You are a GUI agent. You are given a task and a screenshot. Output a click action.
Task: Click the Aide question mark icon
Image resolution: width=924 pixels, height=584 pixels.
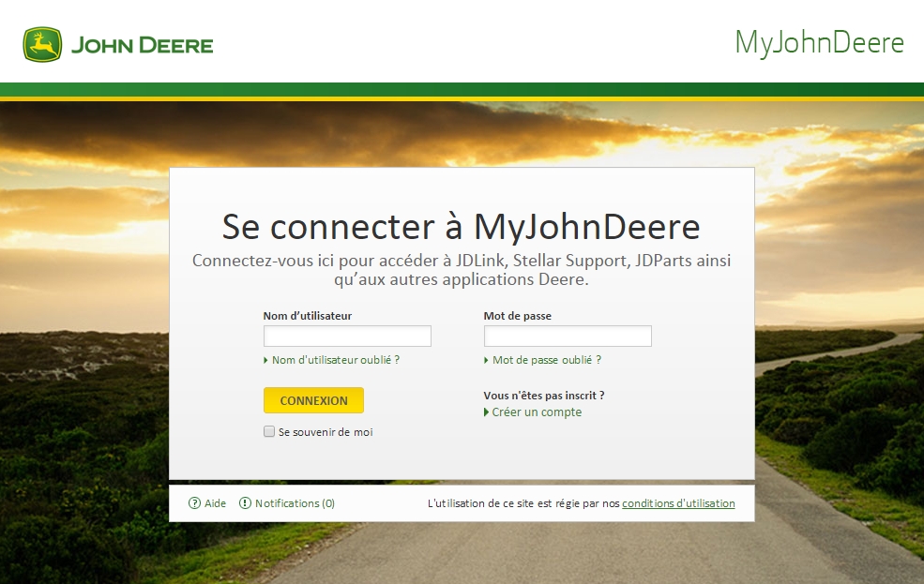click(x=193, y=503)
